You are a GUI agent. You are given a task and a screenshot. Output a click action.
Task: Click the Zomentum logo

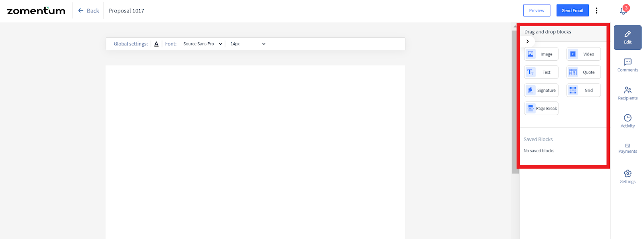coord(36,11)
